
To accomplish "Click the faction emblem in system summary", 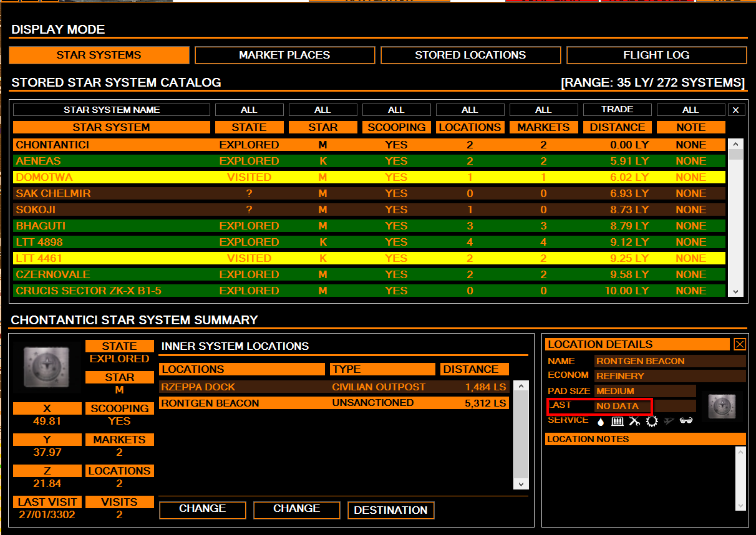I will point(47,368).
